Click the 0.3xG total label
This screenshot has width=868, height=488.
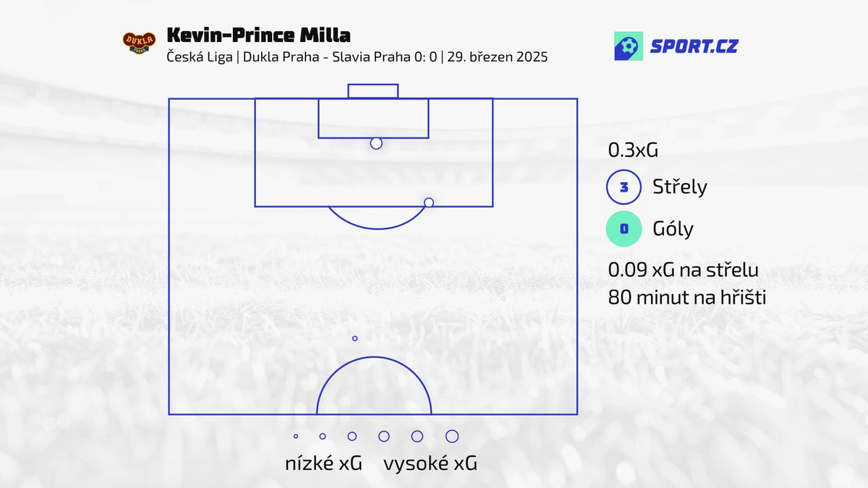point(633,150)
